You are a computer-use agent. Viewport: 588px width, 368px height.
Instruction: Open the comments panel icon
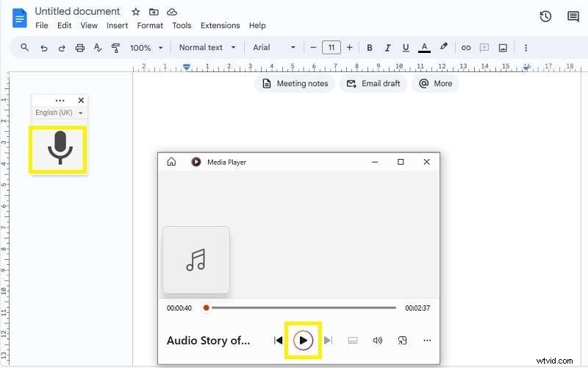573,16
